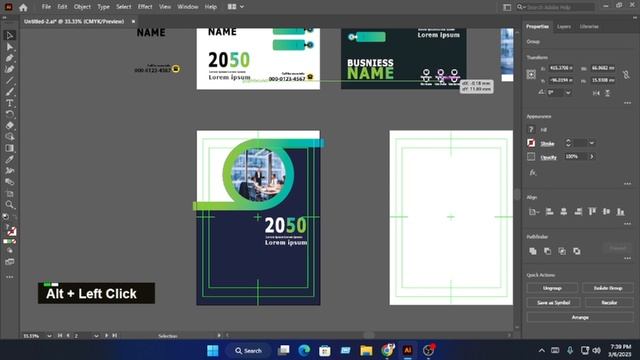Select the Gradient tool

pos(9,148)
